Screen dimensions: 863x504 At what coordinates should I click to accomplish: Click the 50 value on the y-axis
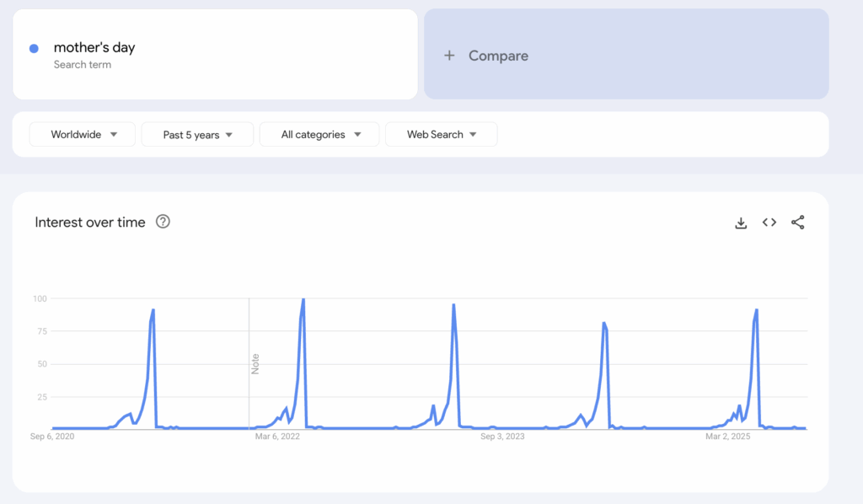42,364
